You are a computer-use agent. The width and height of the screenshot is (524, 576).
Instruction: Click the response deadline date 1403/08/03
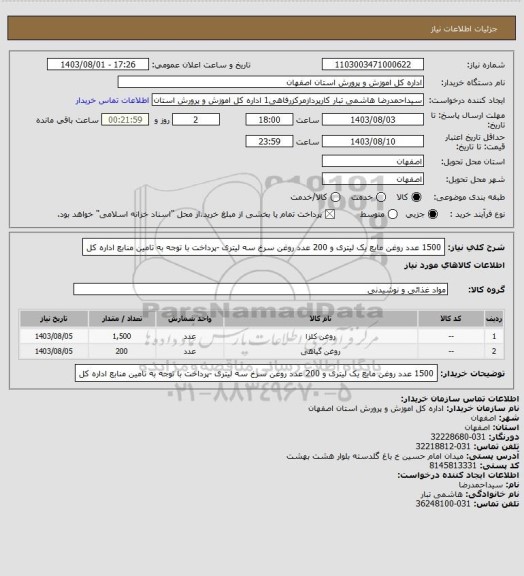373,120
